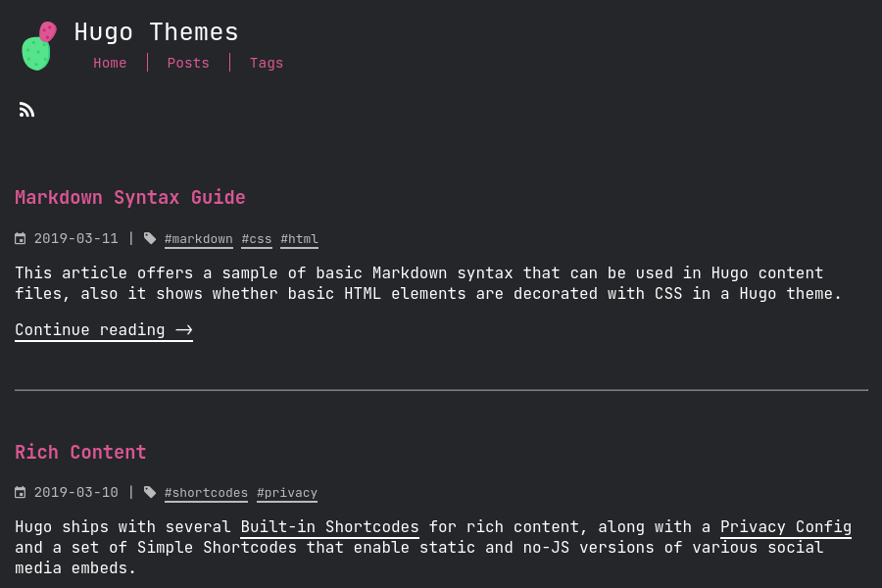Open the RSS feed icon
The width and height of the screenshot is (882, 588).
click(x=26, y=110)
